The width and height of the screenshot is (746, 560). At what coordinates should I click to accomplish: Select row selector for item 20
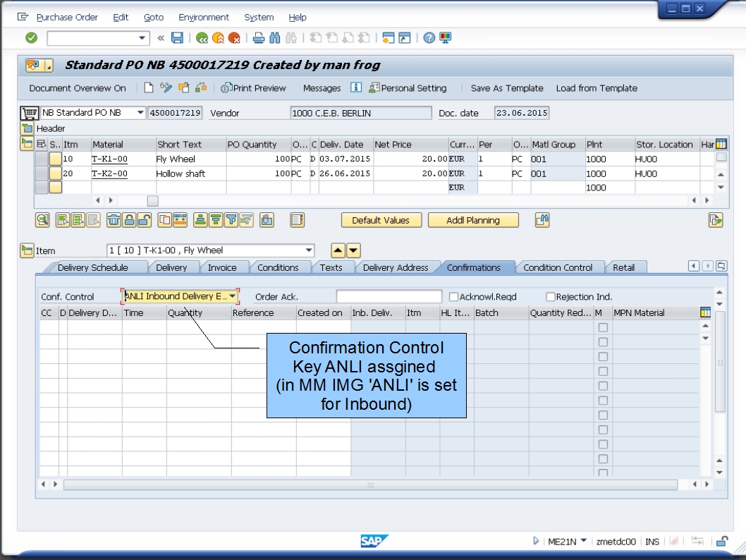[x=42, y=174]
